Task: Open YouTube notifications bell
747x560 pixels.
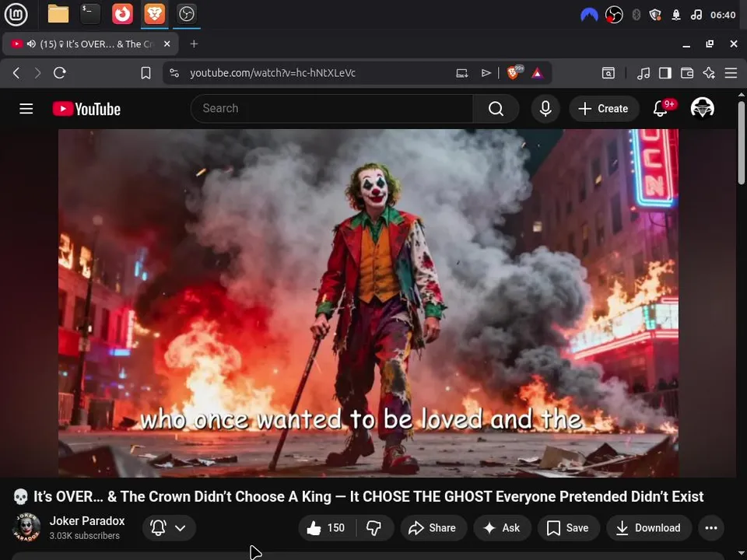Action: pos(661,109)
